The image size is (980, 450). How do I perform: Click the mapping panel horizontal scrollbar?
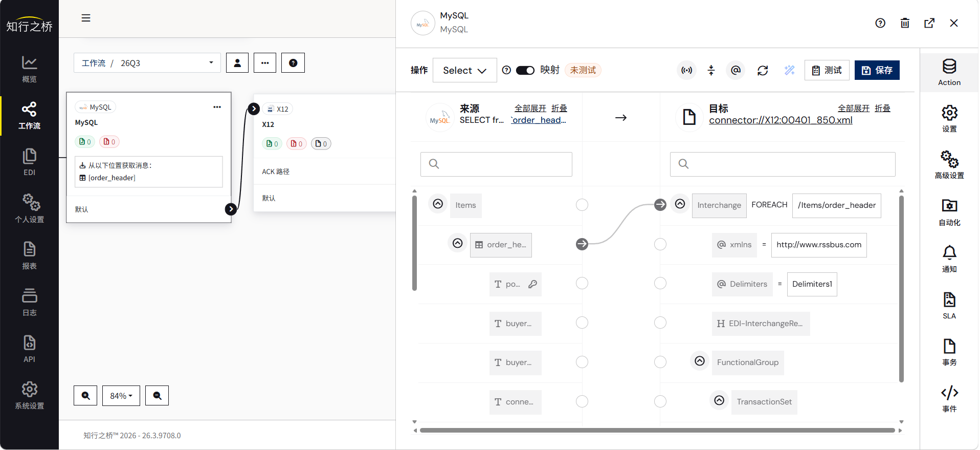click(x=657, y=430)
